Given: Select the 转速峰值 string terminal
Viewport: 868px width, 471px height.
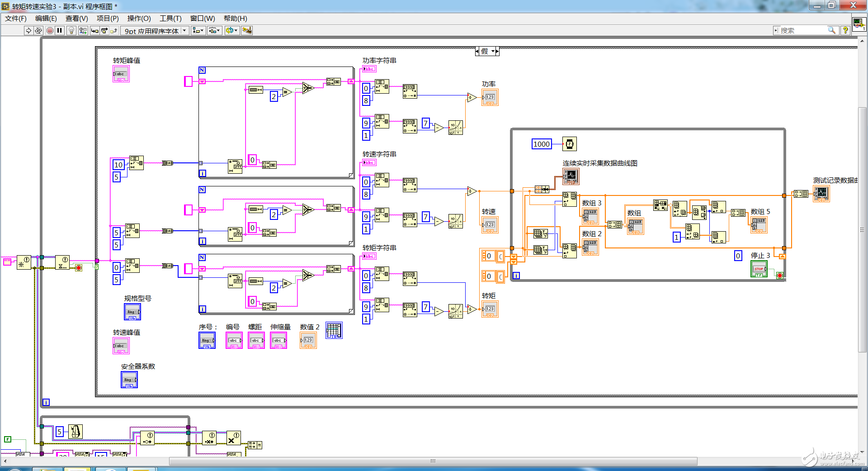Looking at the screenshot, I should click(121, 346).
